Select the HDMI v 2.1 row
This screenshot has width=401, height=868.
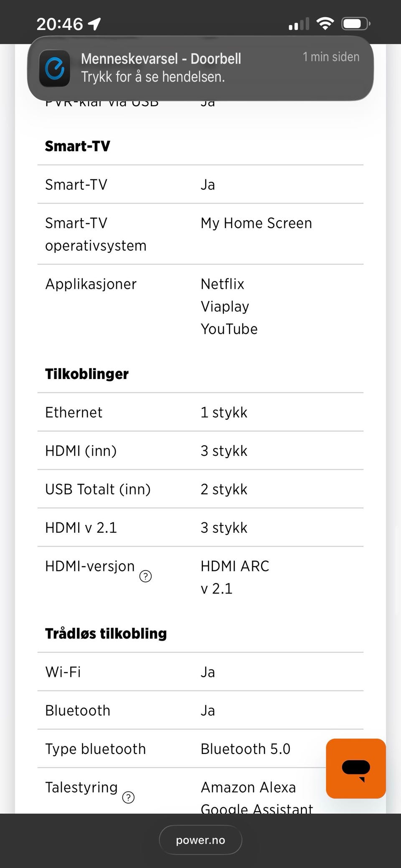coord(200,527)
